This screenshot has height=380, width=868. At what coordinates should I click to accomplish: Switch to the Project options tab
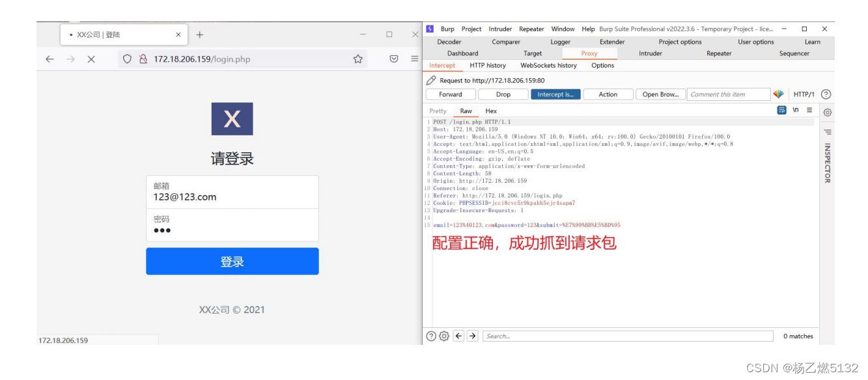[x=680, y=42]
